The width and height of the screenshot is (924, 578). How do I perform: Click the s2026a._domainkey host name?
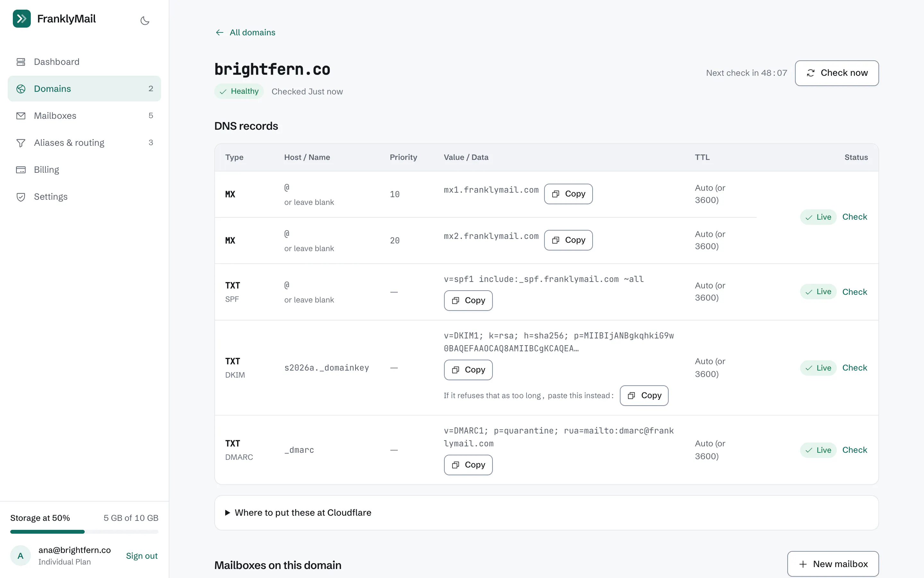click(327, 368)
